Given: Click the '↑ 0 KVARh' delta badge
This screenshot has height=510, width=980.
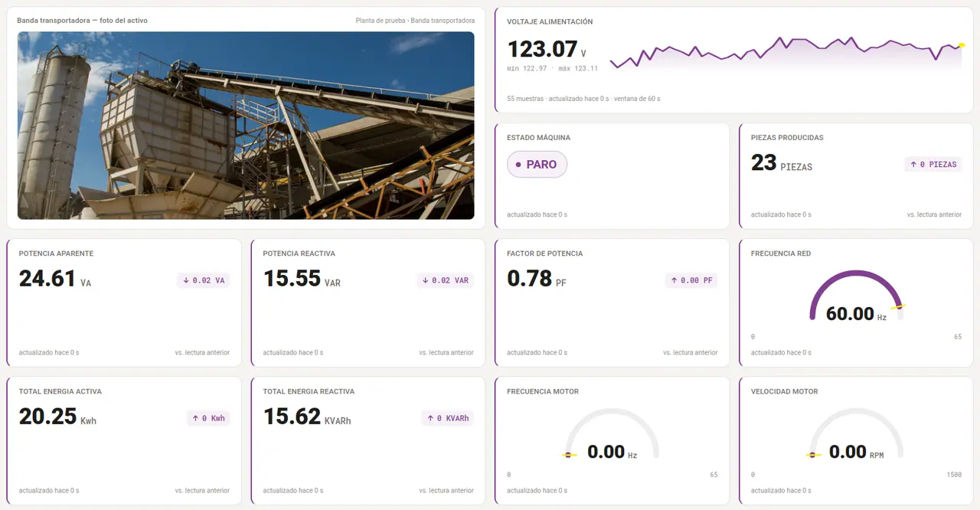Looking at the screenshot, I should 448,418.
